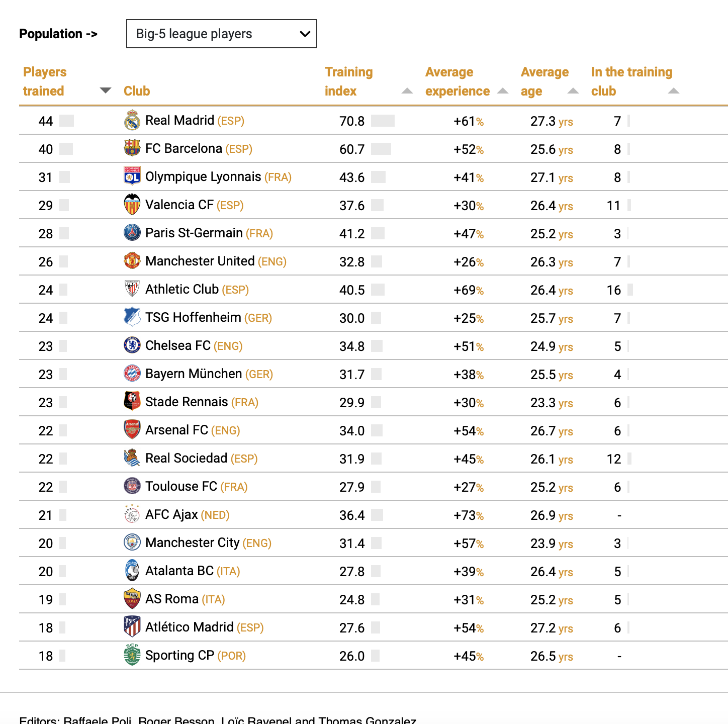Click the FC Barcelona crest icon

coord(132,148)
